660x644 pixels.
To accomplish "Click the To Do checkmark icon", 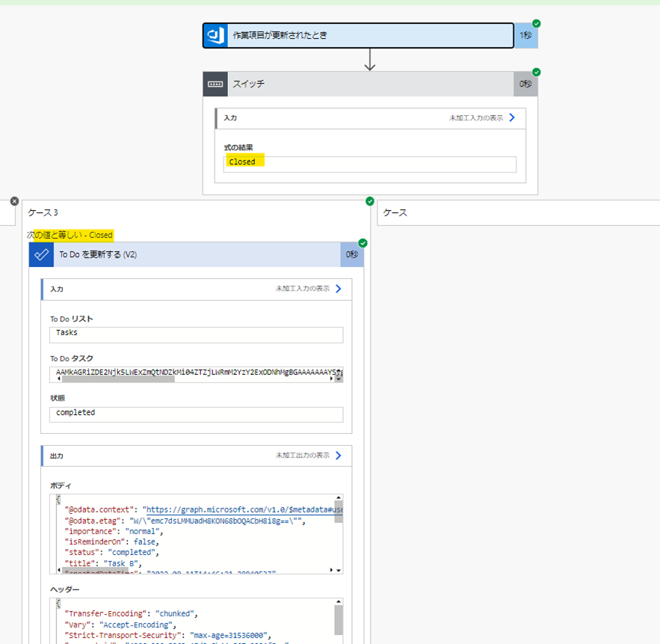I will 41,254.
